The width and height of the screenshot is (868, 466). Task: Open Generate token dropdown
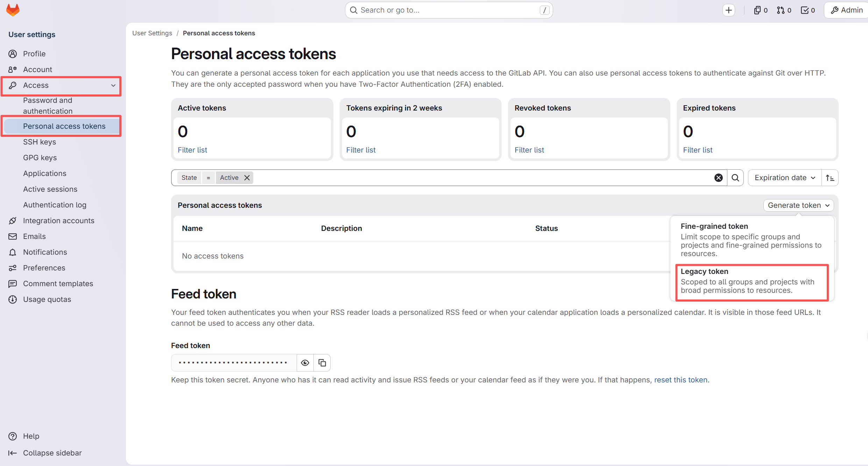(798, 205)
